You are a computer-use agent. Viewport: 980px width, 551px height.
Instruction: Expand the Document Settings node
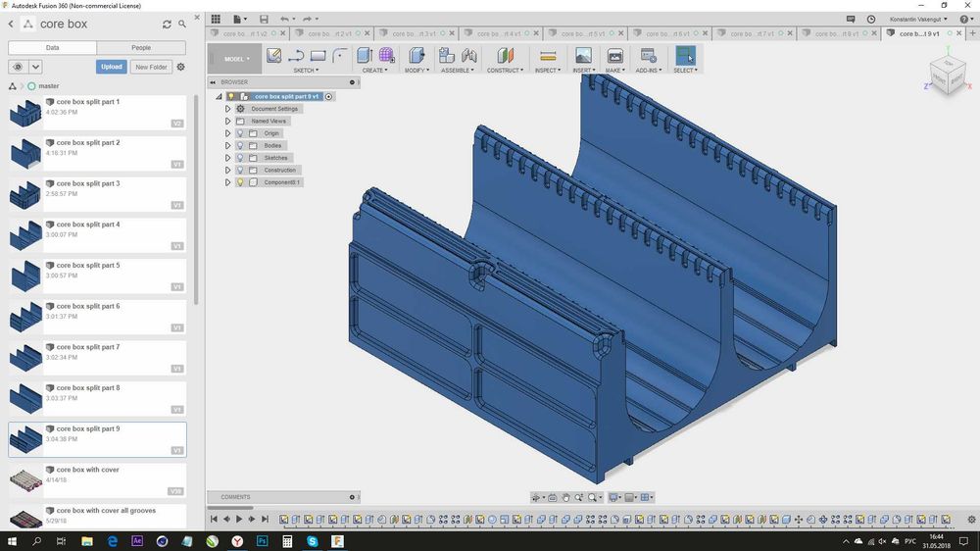tap(228, 109)
